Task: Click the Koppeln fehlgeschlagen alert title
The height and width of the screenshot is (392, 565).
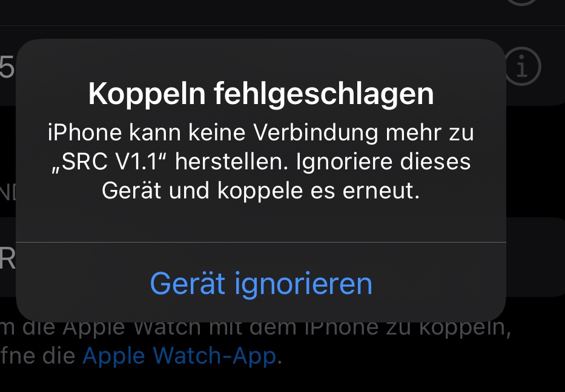Action: click(261, 94)
